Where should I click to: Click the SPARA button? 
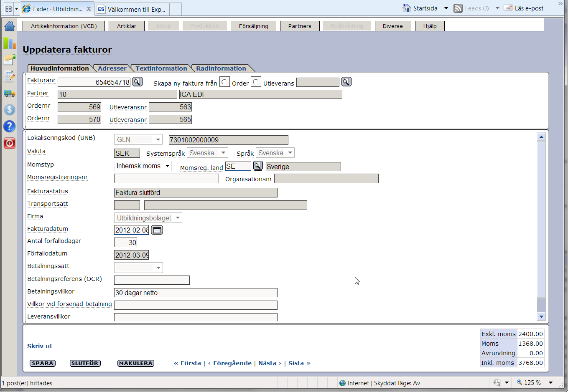pos(43,363)
